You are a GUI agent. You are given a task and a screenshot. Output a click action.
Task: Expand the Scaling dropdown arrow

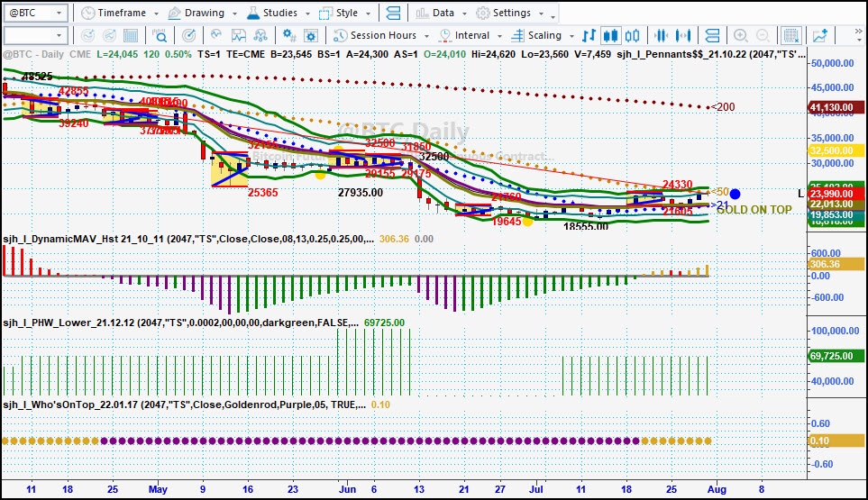[571, 36]
